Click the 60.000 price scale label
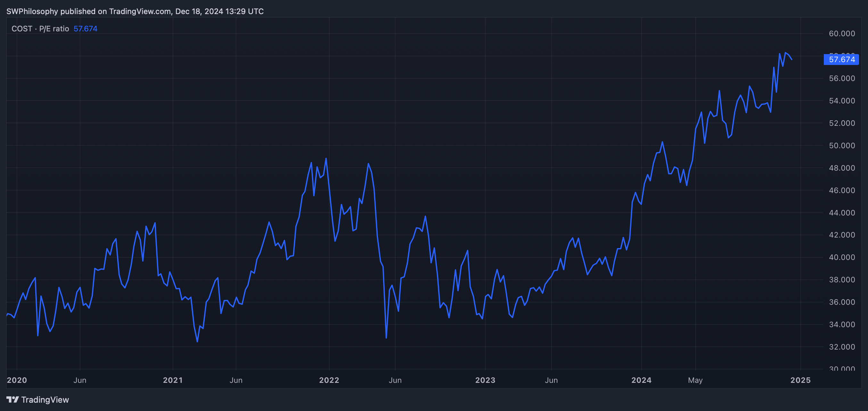The height and width of the screenshot is (411, 868). tap(842, 34)
